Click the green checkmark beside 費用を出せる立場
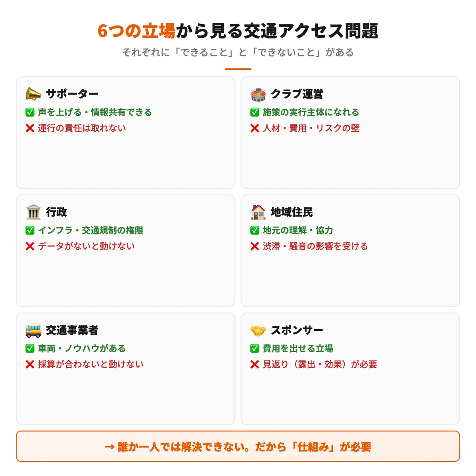 (255, 349)
